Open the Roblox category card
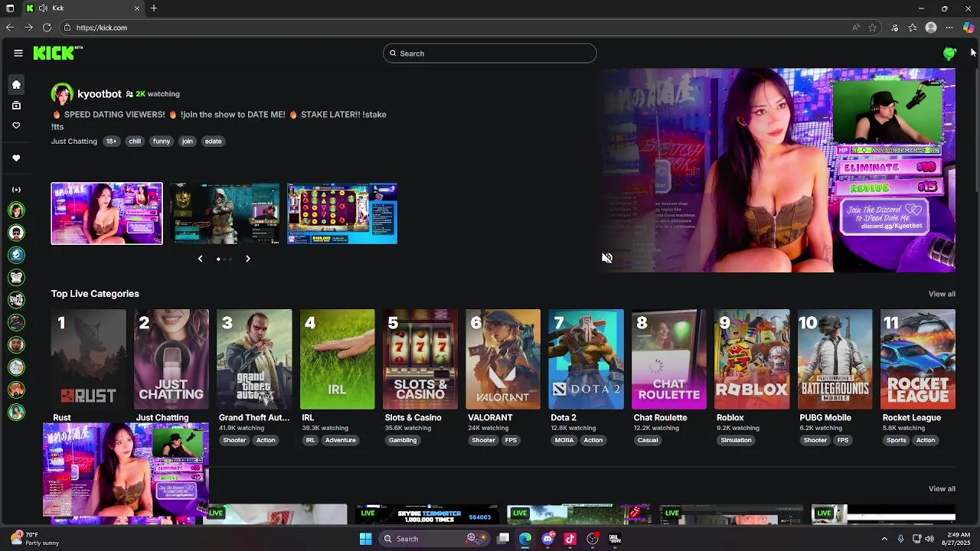The image size is (980, 551). pyautogui.click(x=752, y=359)
